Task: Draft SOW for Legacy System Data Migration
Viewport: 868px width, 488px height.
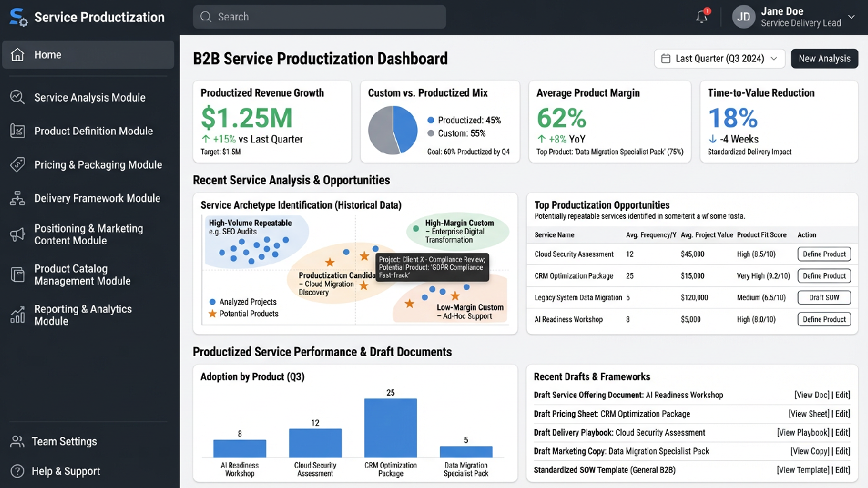Action: 824,298
